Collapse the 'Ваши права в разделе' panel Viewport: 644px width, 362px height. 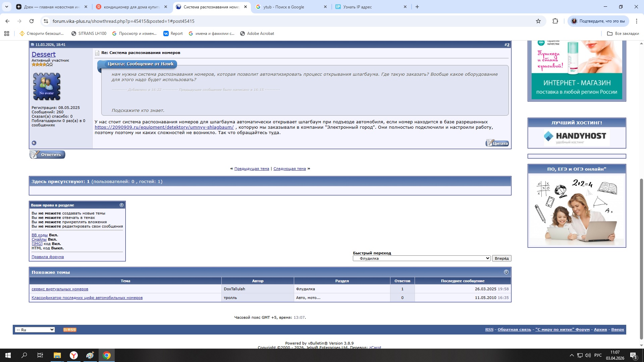coord(121,205)
